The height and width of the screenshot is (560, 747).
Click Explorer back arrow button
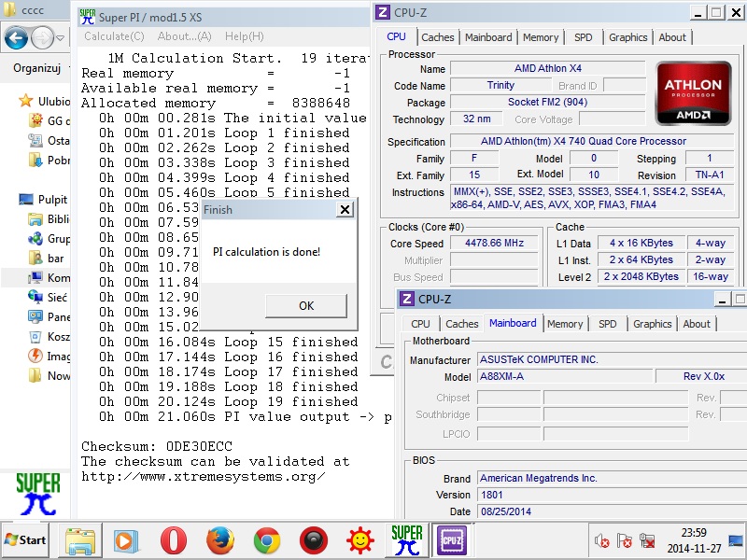(x=15, y=37)
